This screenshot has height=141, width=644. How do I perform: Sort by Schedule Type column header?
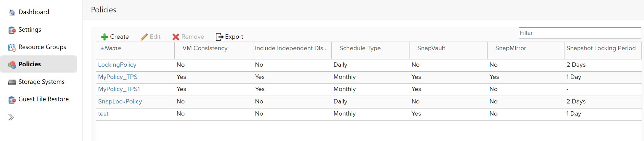pos(360,48)
